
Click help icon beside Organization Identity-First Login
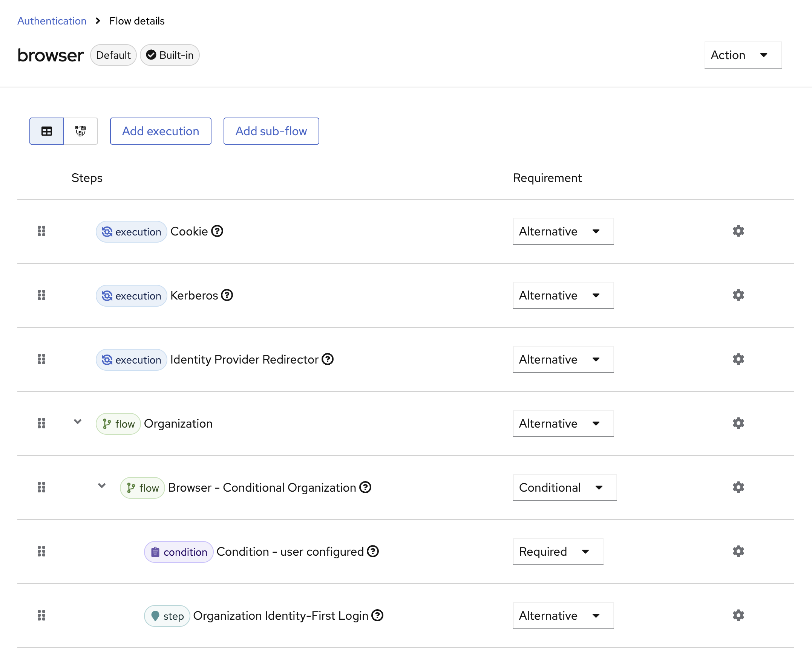coord(377,615)
